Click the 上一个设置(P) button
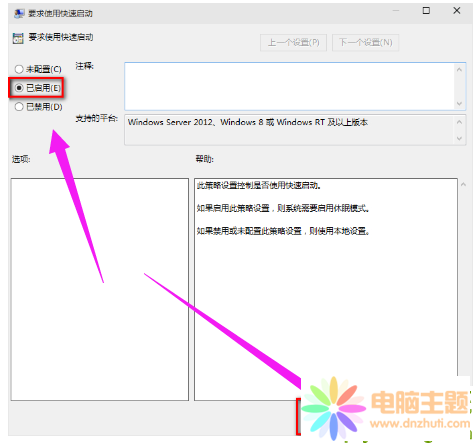 point(293,42)
